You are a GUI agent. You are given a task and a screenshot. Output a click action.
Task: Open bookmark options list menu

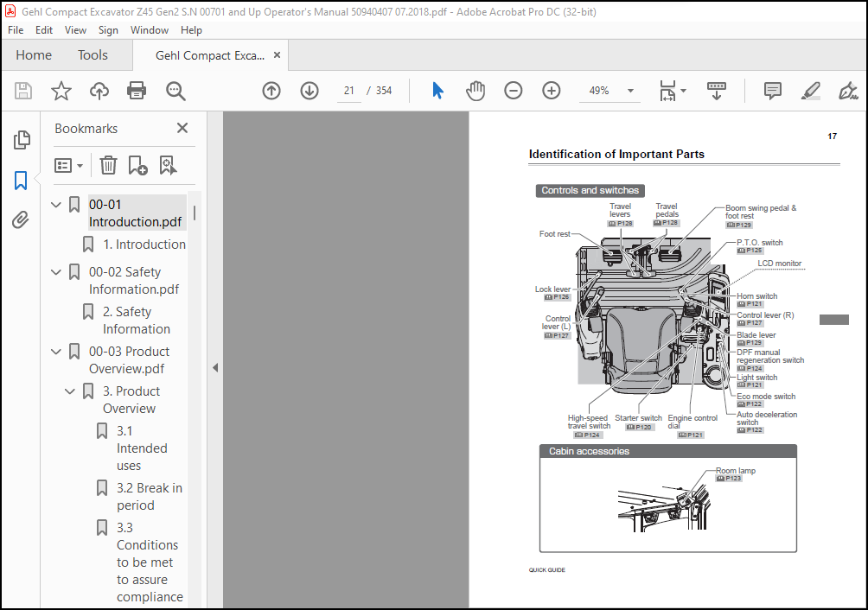(68, 165)
